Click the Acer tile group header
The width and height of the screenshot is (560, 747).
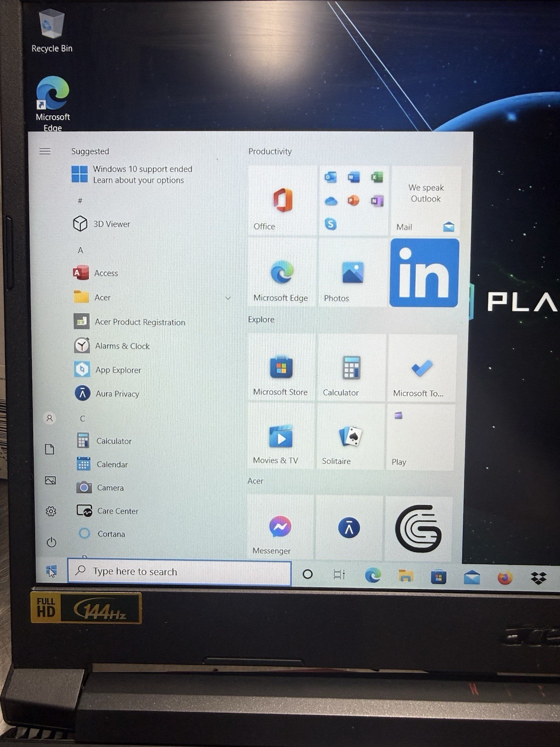(255, 481)
